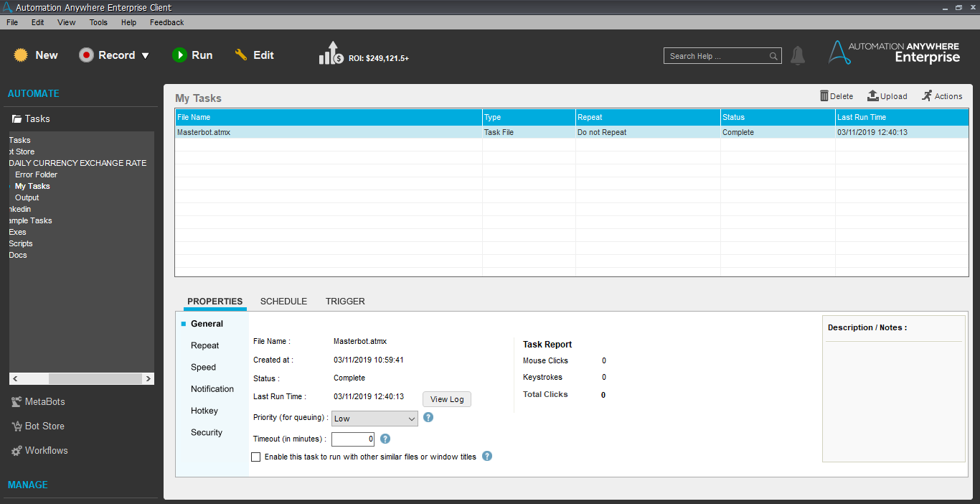This screenshot has width=980, height=504.
Task: Open the Record dropdown arrow
Action: [x=145, y=56]
